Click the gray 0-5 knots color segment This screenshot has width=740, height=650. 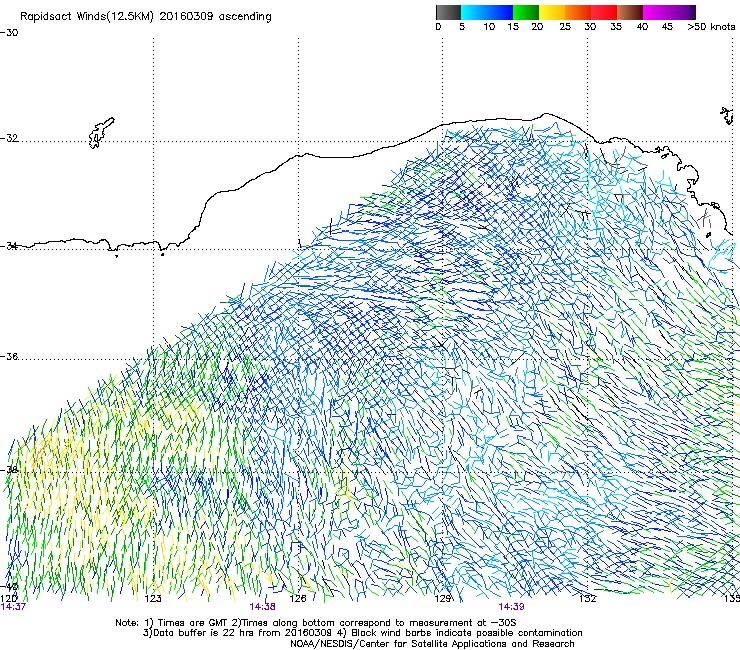448,12
